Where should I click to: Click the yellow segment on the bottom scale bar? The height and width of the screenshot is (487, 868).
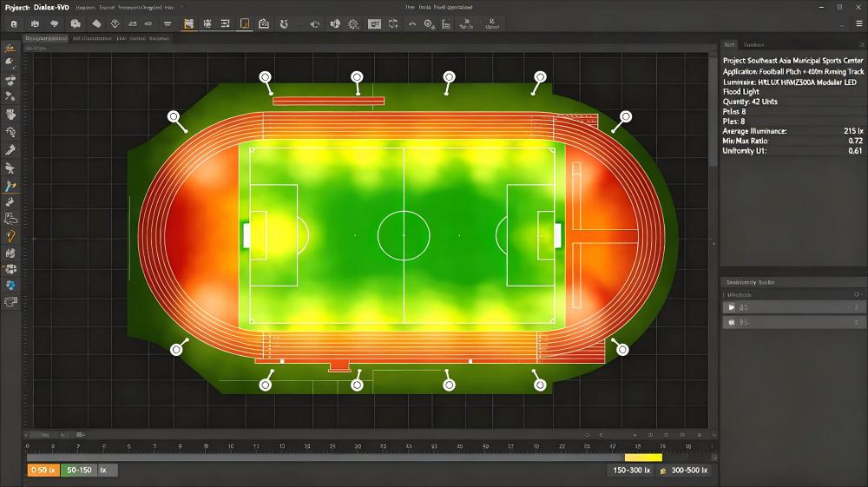click(x=642, y=457)
